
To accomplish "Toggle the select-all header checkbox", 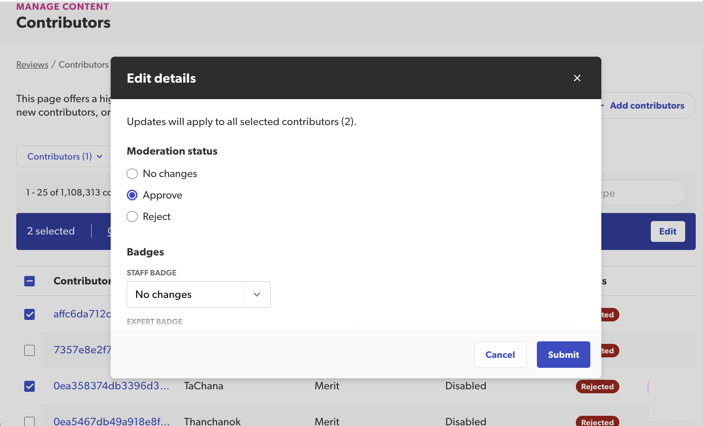I will point(30,282).
